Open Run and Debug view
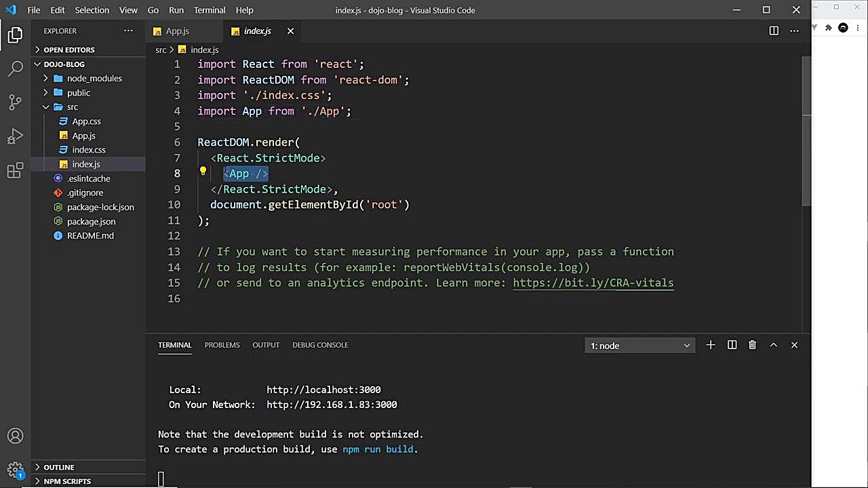 pyautogui.click(x=15, y=136)
